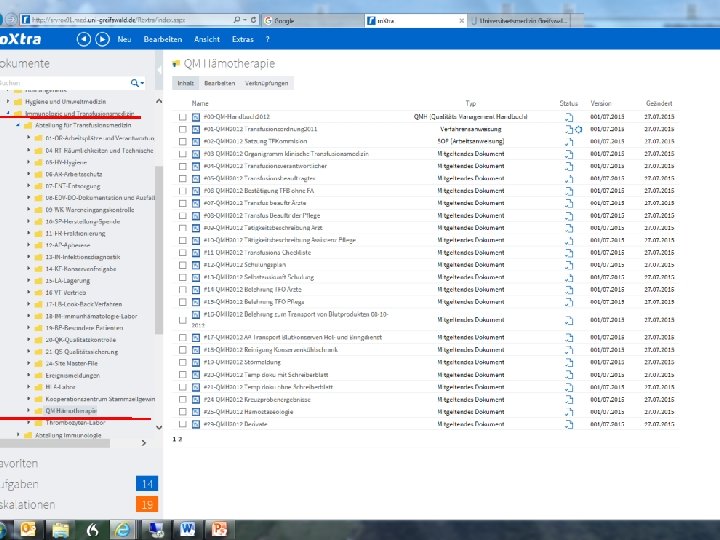This screenshot has height=540, width=720.
Task: Tick checkbox for #24 Kreuzprobenergebnisse
Action: (183, 399)
